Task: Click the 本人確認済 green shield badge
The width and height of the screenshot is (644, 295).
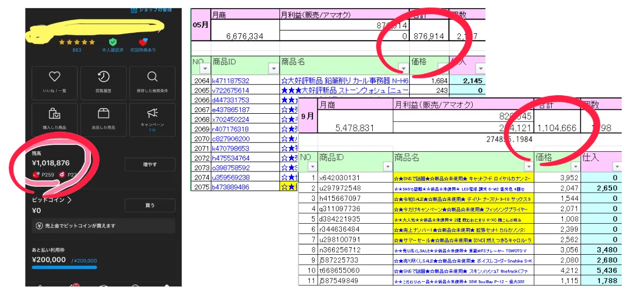Action: [112, 42]
